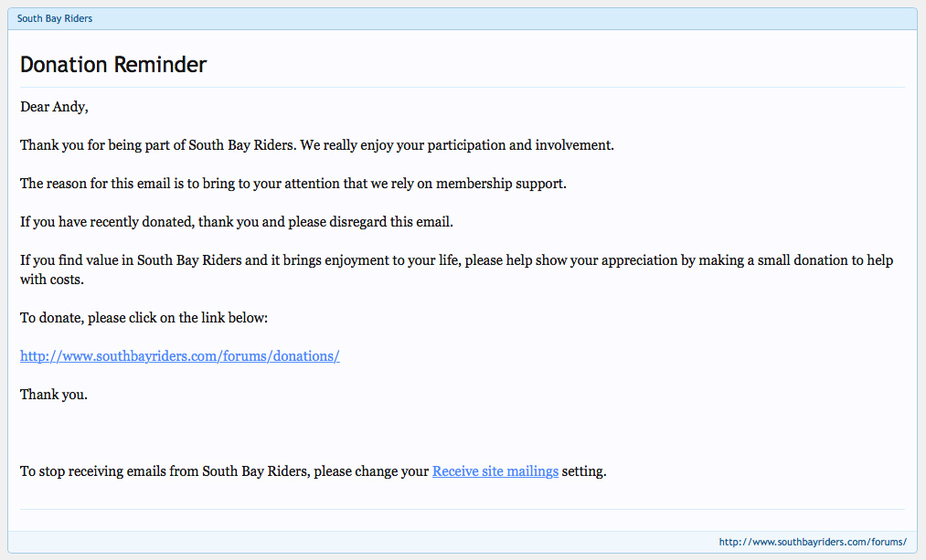
Task: Open the southbayriders.com donations link
Action: (x=179, y=356)
